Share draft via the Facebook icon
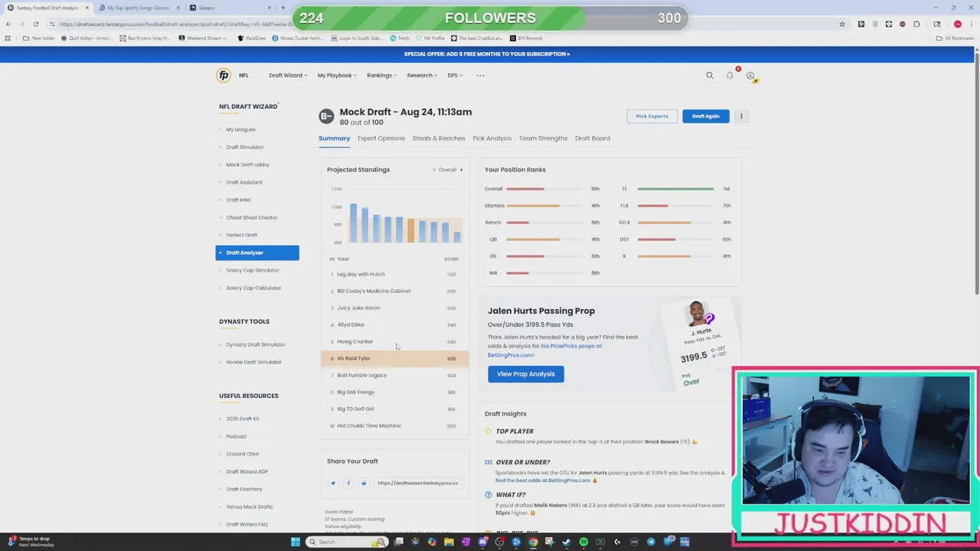Viewport: 980px width, 551px height. click(x=348, y=483)
